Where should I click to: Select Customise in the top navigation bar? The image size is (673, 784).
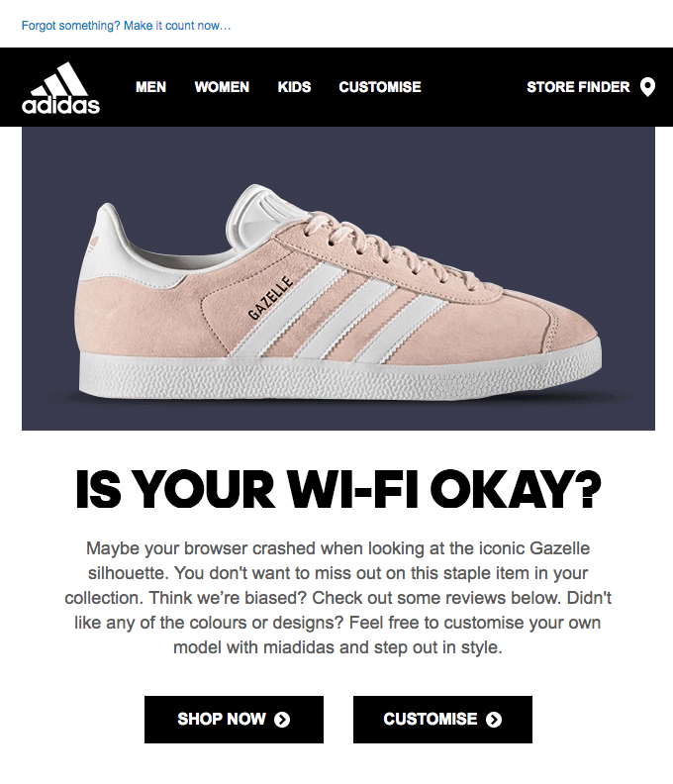point(380,87)
